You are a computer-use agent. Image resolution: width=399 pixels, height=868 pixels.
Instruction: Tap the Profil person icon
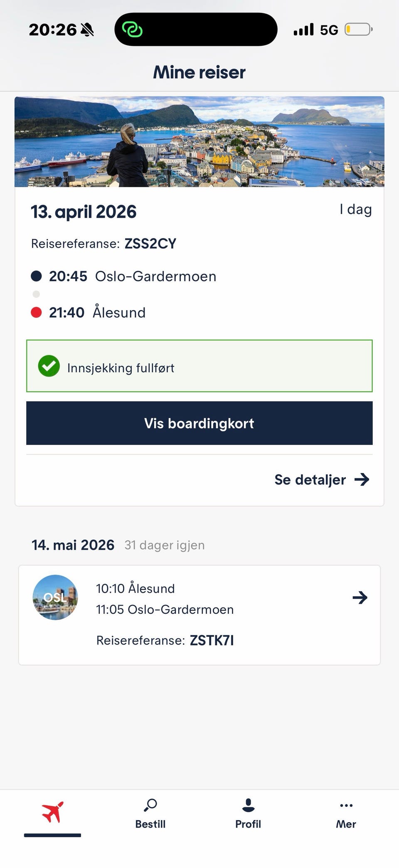[248, 805]
